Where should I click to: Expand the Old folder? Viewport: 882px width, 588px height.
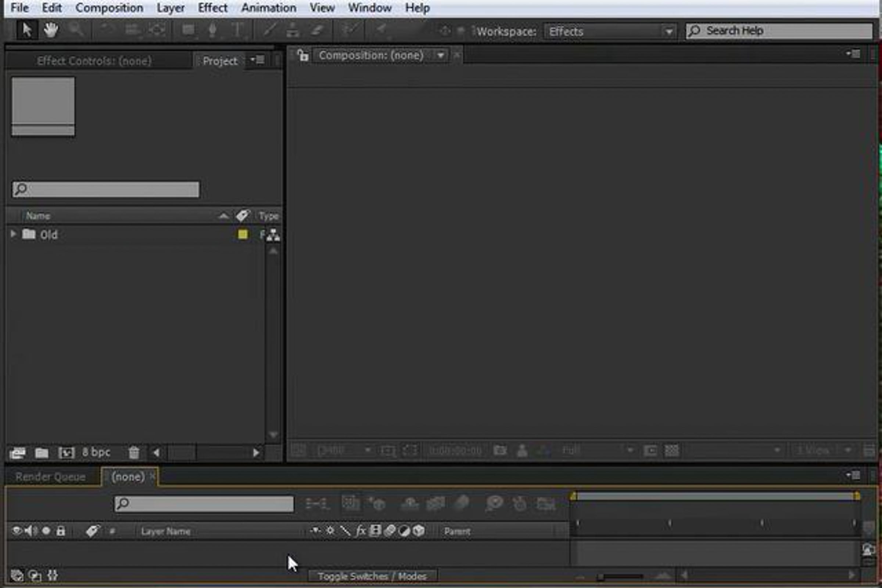pyautogui.click(x=13, y=234)
